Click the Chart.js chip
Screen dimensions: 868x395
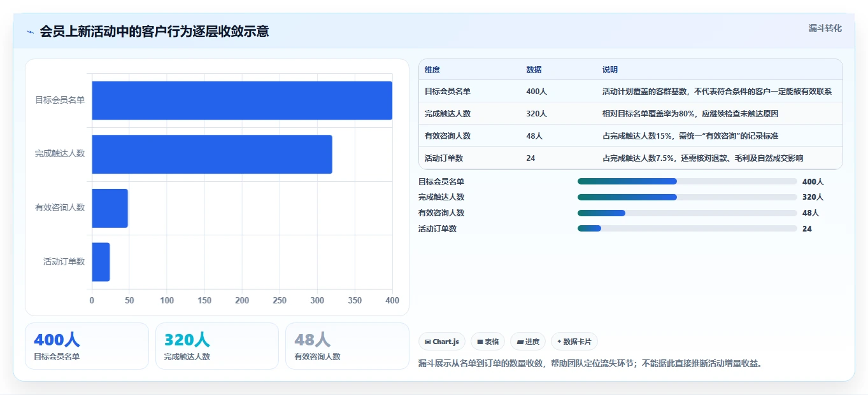point(442,342)
